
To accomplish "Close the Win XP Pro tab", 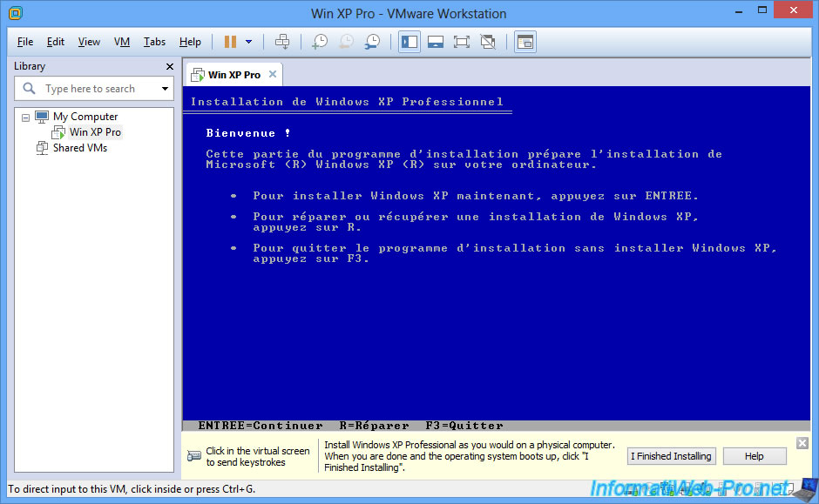I will click(273, 74).
